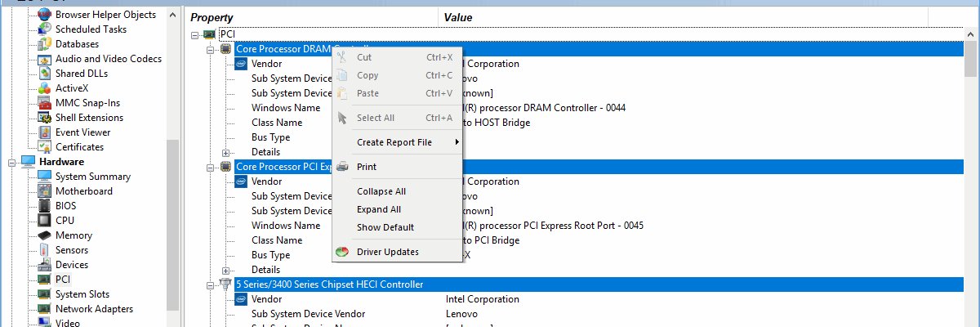Choose Show Default in context menu
Screen dimensions: 980x327
[x=397, y=227]
